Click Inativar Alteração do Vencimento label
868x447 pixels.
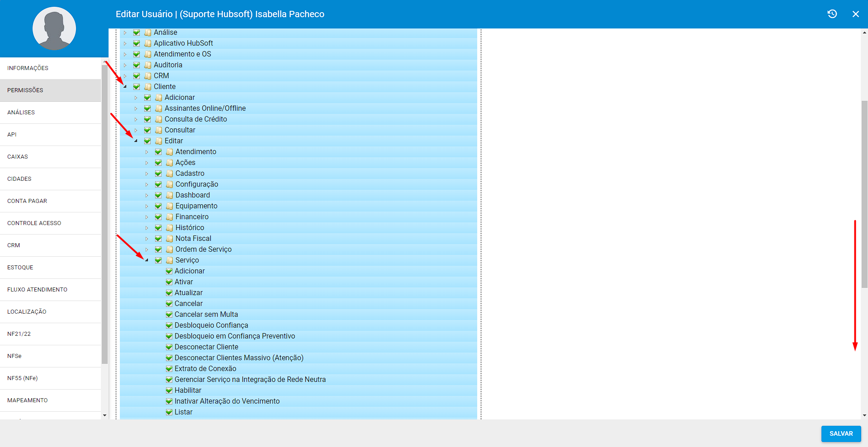pos(227,401)
